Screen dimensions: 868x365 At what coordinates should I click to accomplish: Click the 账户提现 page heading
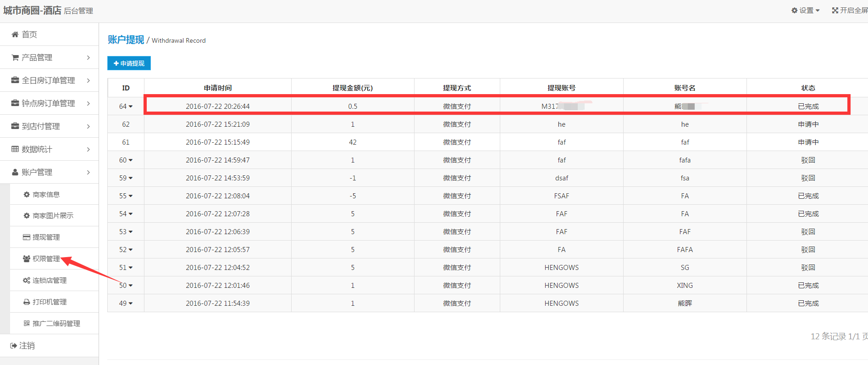pos(126,40)
